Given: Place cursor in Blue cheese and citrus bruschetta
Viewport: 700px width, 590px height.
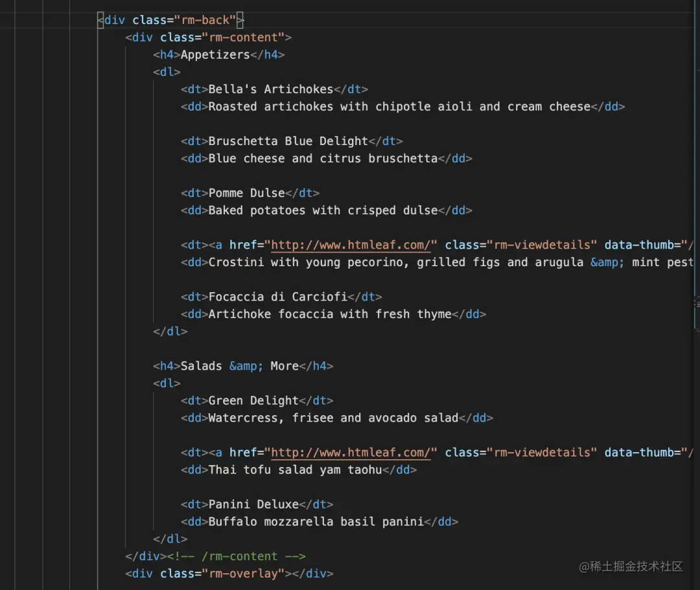Looking at the screenshot, I should point(323,158).
